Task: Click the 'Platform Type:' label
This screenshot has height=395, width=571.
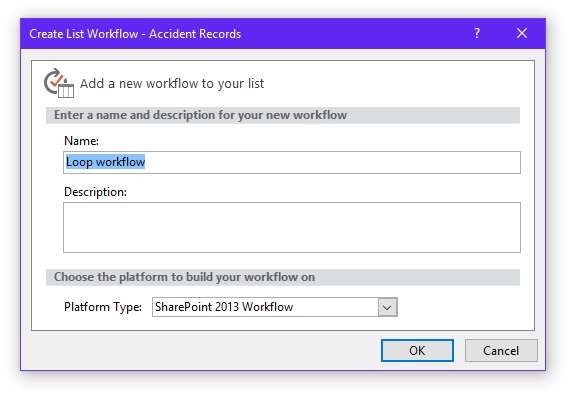Action: coord(103,307)
